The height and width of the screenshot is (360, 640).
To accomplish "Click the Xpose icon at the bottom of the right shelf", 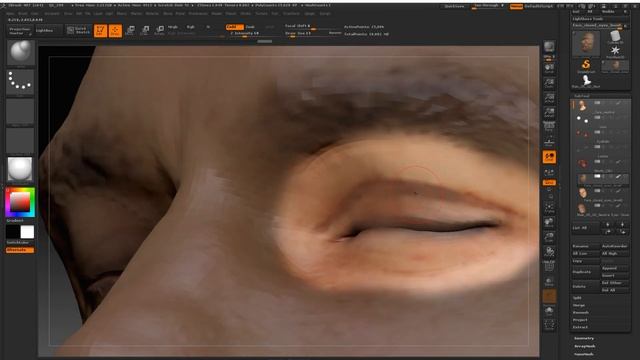I will click(x=549, y=324).
